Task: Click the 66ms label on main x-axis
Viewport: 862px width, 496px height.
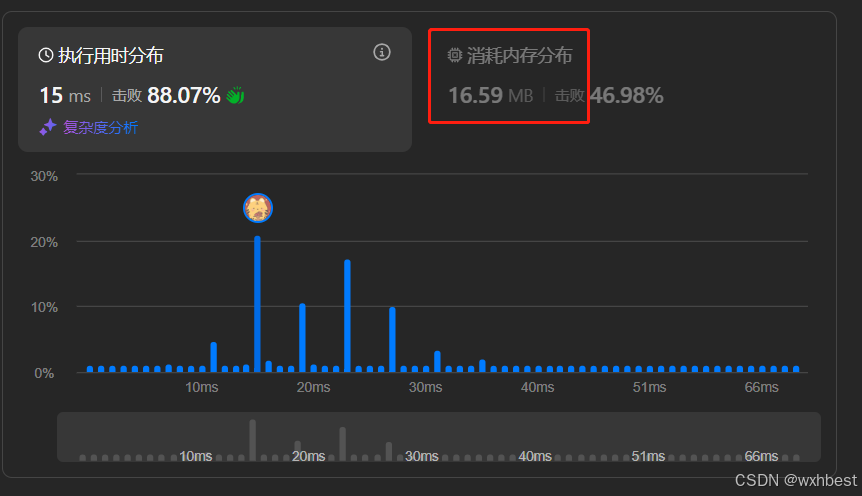Action: click(761, 387)
